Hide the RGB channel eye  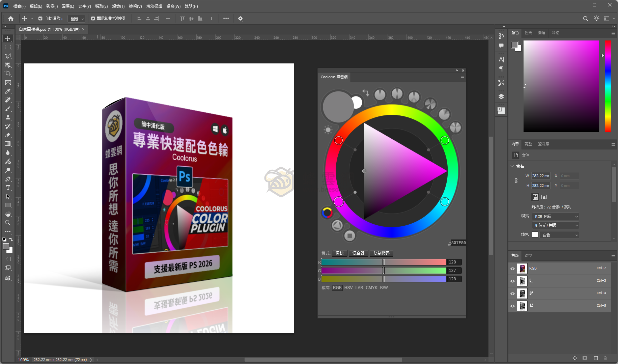coord(513,269)
